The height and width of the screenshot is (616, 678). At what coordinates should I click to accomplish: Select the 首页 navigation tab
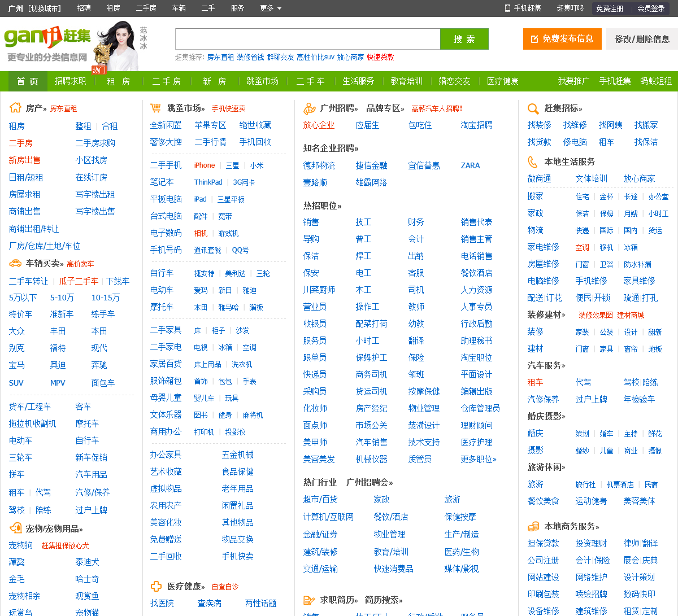[x=28, y=81]
